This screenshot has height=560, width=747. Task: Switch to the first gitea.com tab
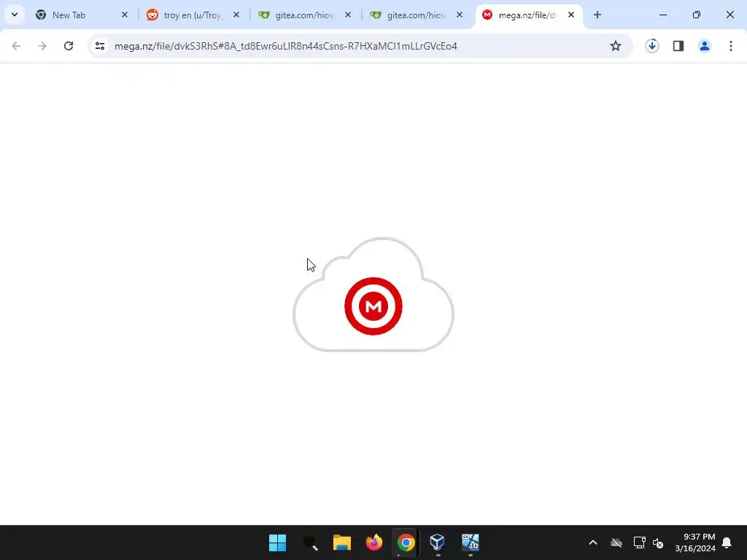(x=305, y=15)
